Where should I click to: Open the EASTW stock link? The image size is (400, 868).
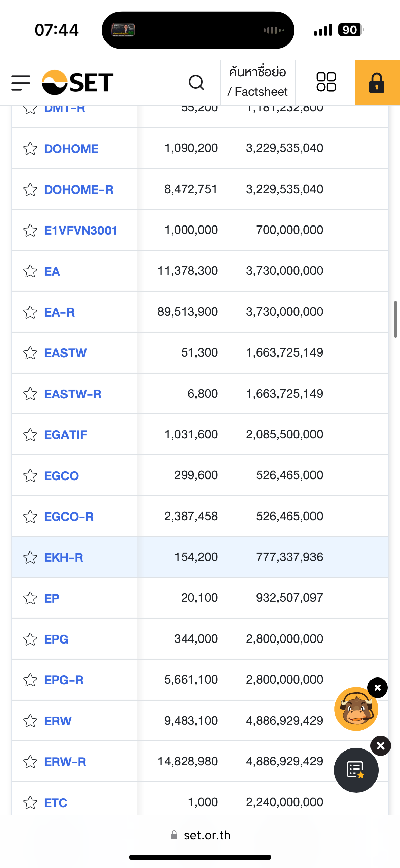[x=65, y=353]
